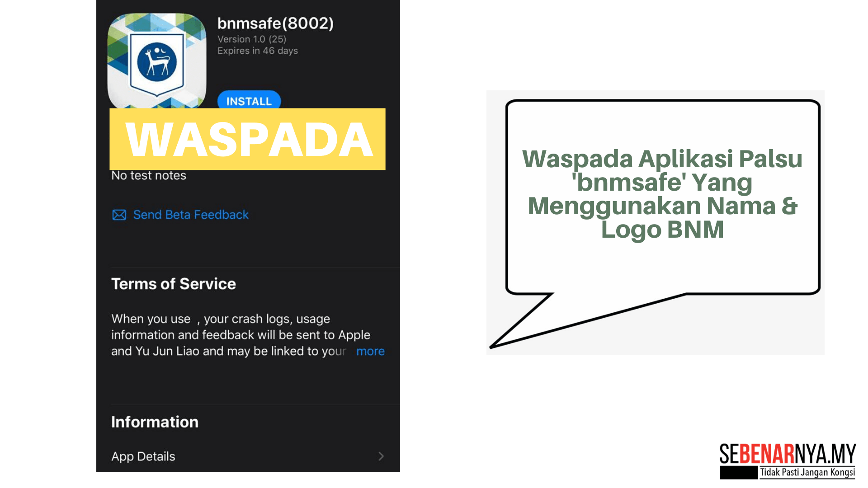Click the Sebenarnya.my logo
868x488 pixels.
pyautogui.click(x=788, y=461)
